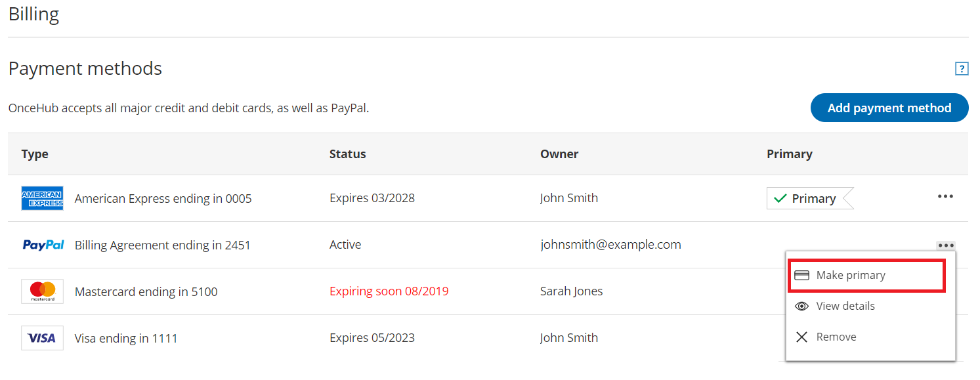This screenshot has height=380, width=980.
Task: Click the Visa card logo
Action: pyautogui.click(x=42, y=338)
